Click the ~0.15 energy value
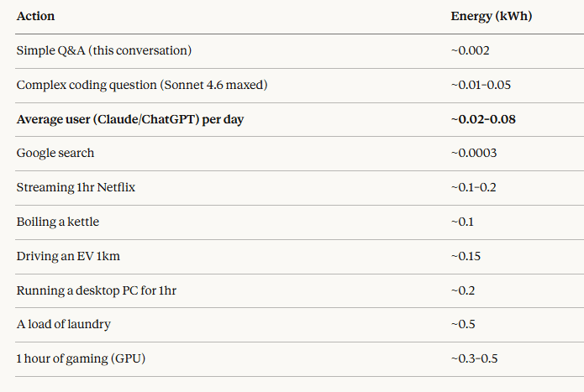Viewport: 584px width, 392px height. tap(466, 256)
